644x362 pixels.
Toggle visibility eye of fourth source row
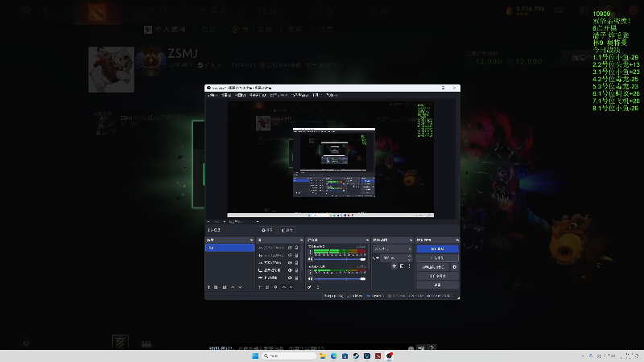coord(290,270)
